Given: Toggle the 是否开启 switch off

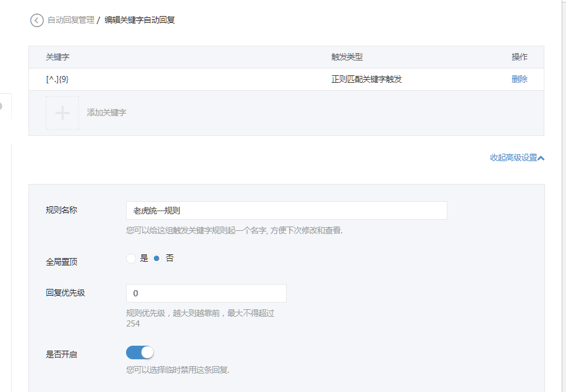Looking at the screenshot, I should pos(140,352).
